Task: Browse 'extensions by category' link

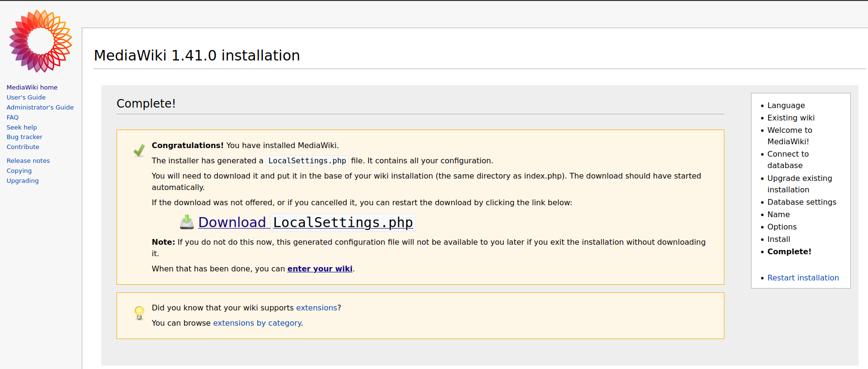Action: tap(257, 323)
